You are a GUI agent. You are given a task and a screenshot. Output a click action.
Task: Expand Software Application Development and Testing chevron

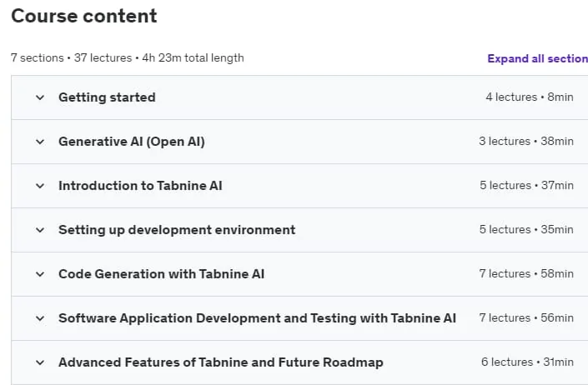click(x=40, y=318)
